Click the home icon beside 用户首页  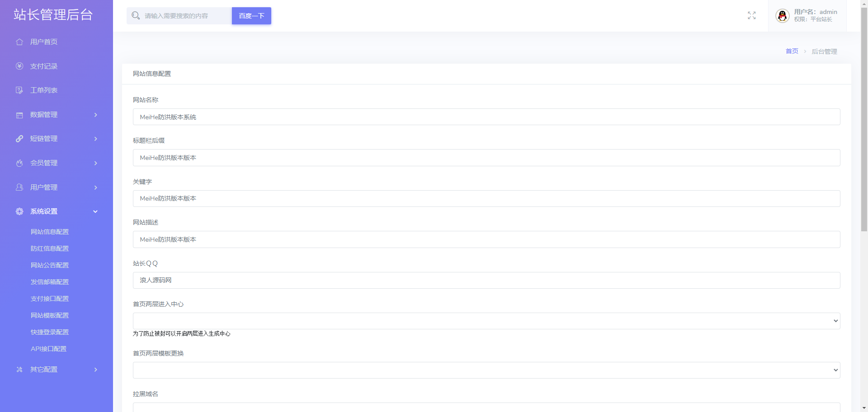pyautogui.click(x=19, y=42)
